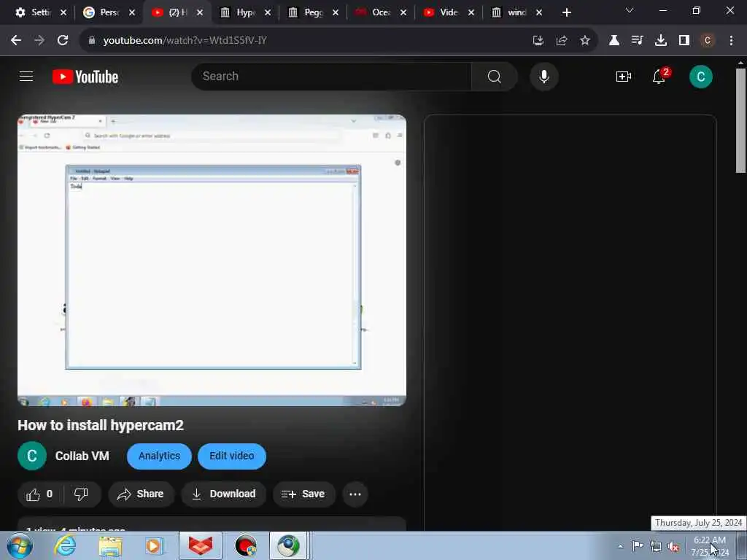Click the address bar URL
The height and width of the screenshot is (560, 747).
185,41
